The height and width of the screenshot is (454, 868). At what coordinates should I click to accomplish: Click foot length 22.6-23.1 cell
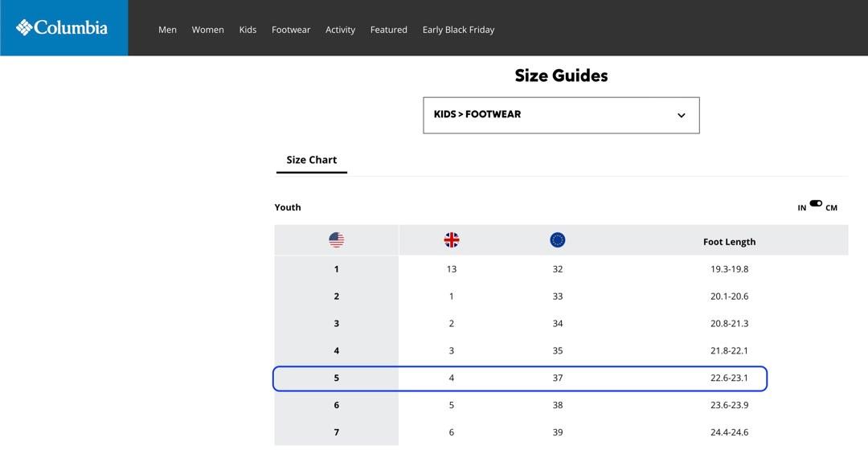click(x=729, y=378)
